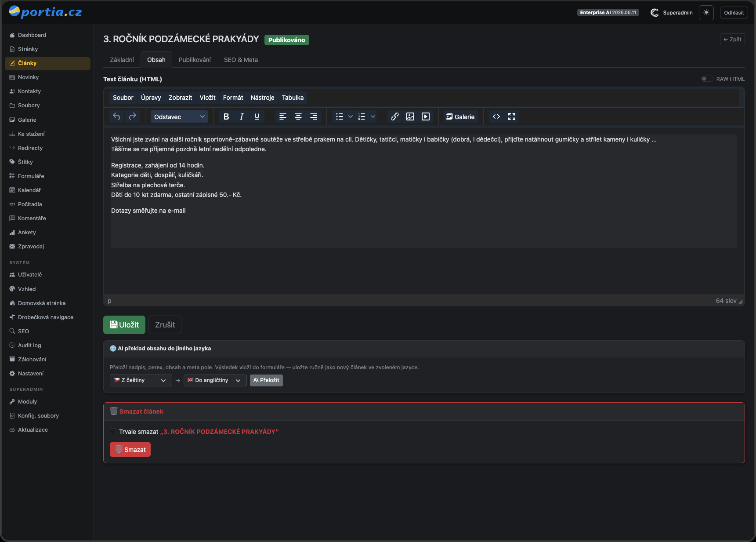Open the Galerie picker in toolbar
The height and width of the screenshot is (542, 756).
point(460,116)
